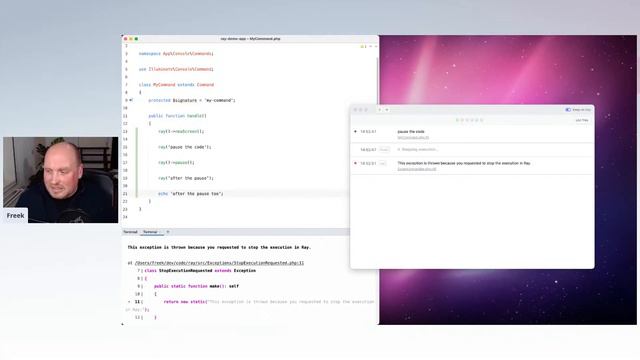Click the warning indicator at editor top right
Viewport: 640px width, 360px height.
[363, 47]
